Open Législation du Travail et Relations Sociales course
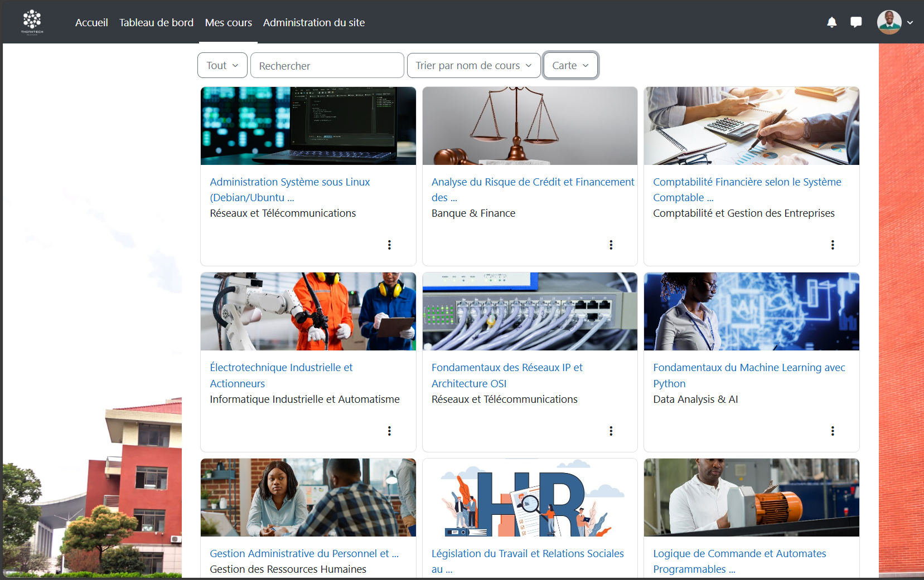This screenshot has height=580, width=924. click(527, 553)
